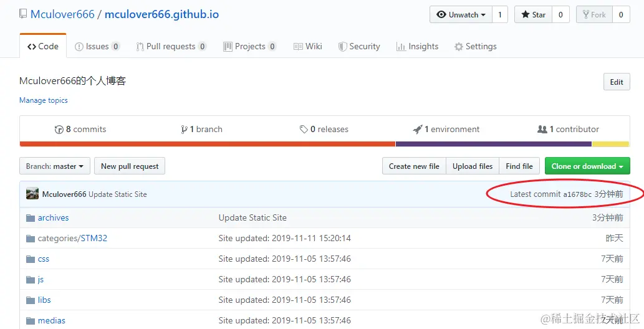Image resolution: width=644 pixels, height=329 pixels.
Task: Open the Unwatch dropdown
Action: [x=461, y=14]
